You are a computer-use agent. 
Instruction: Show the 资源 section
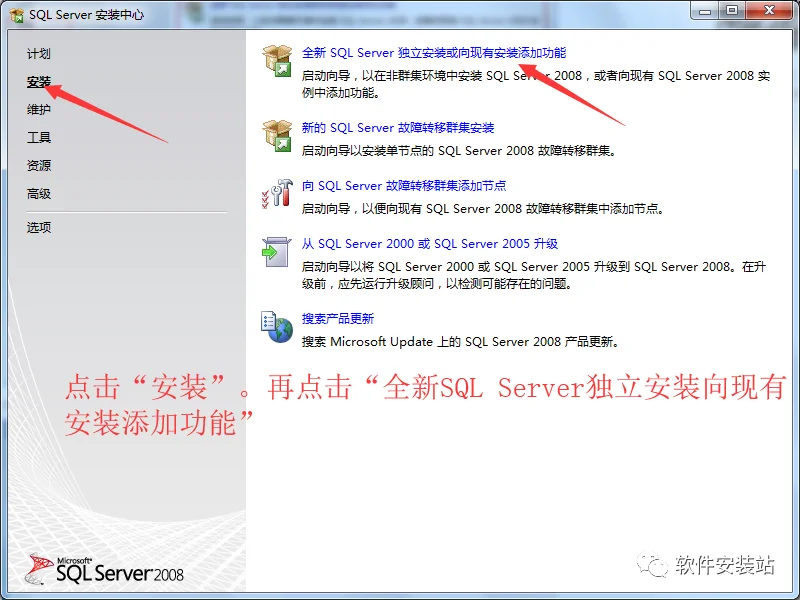tap(39, 165)
